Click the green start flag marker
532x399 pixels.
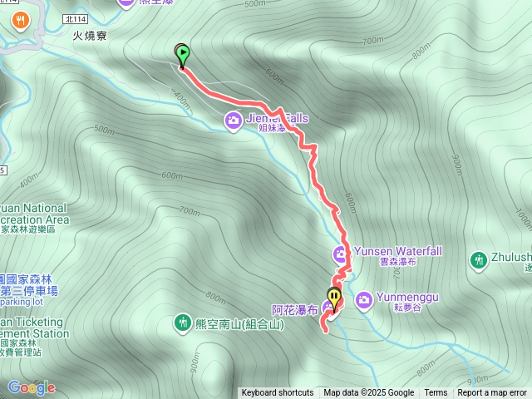(x=183, y=56)
